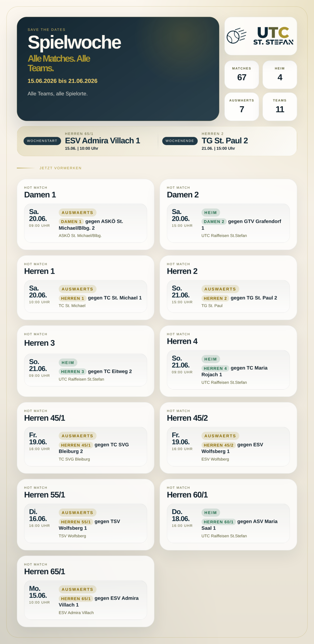The height and width of the screenshot is (644, 314).
Task: Click venue TC St. Michael
Action: point(72,306)
